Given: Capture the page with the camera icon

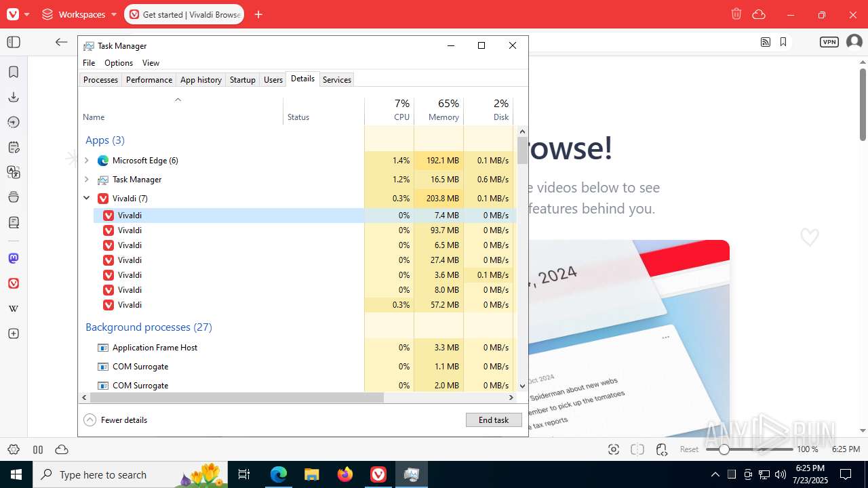Looking at the screenshot, I should coord(614,449).
